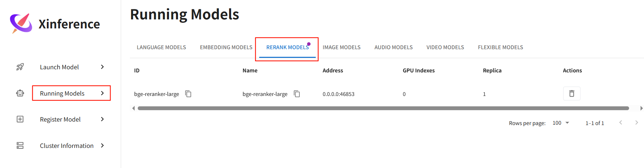Click the scrollbar right arrow

[641, 108]
